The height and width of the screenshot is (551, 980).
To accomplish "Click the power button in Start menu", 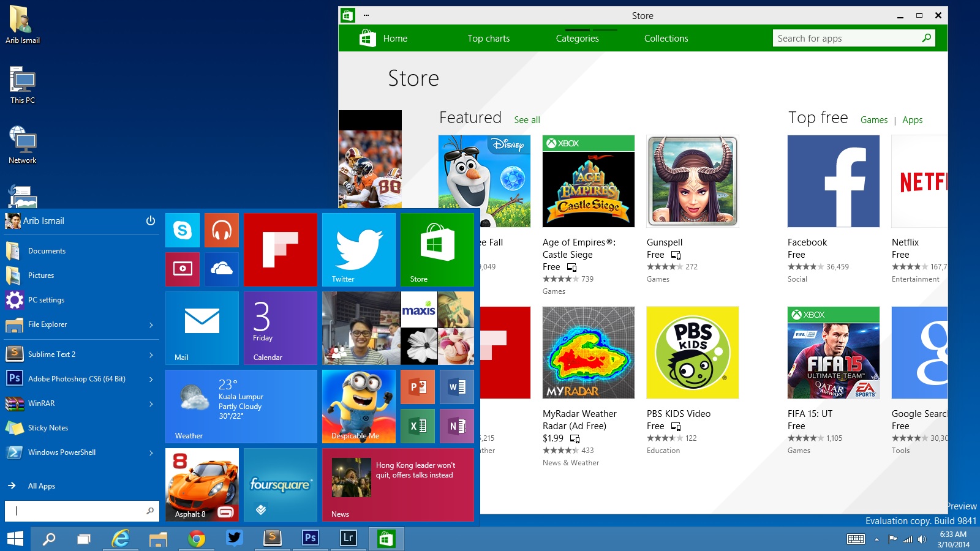I will pos(151,221).
